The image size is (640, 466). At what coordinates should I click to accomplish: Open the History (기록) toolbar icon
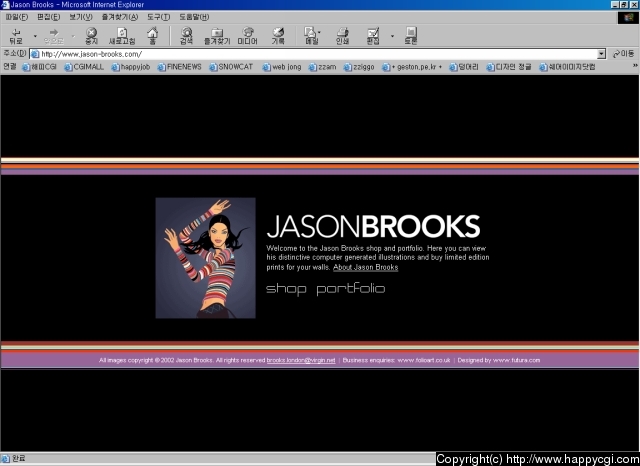(x=278, y=36)
